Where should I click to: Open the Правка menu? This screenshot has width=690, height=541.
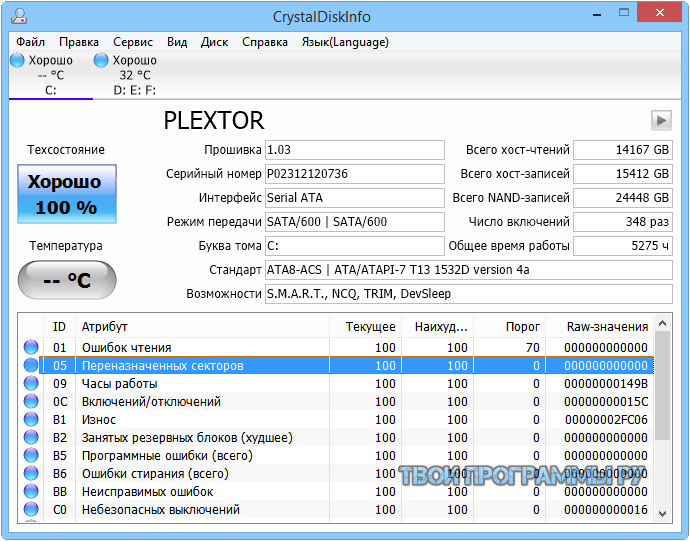[79, 42]
